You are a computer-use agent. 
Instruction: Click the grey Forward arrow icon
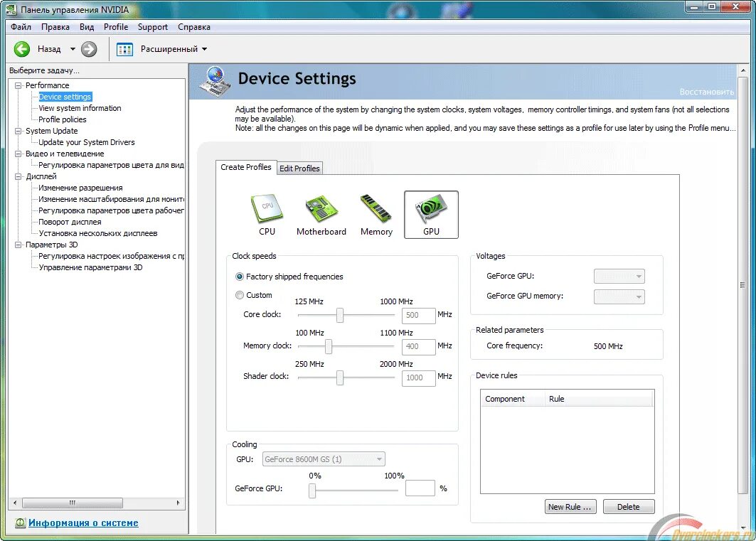(x=89, y=48)
